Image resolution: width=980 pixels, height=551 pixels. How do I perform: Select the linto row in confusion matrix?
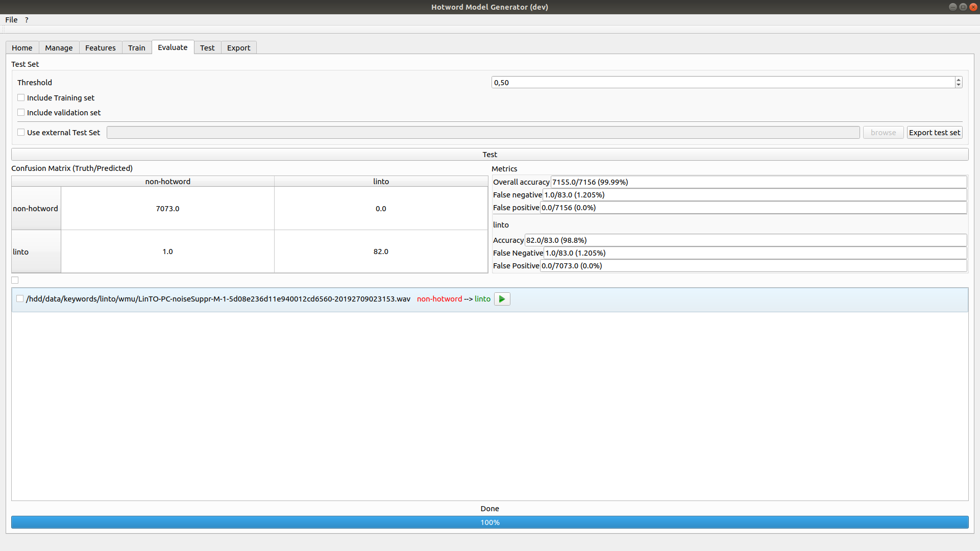point(36,252)
